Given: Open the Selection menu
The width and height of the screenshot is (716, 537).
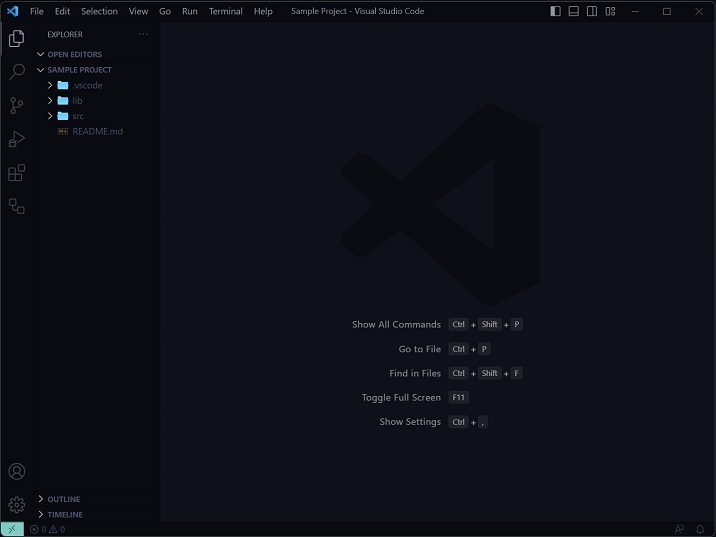Looking at the screenshot, I should pos(99,11).
